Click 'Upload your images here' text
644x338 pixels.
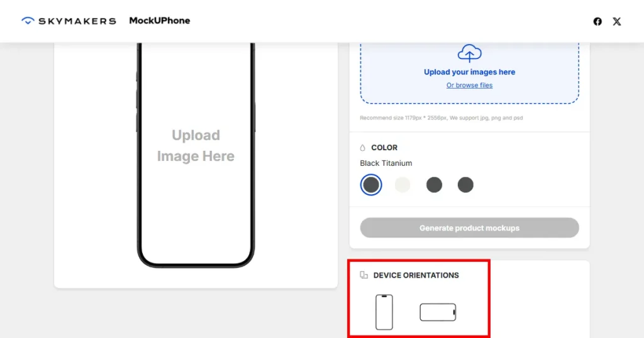pos(469,72)
